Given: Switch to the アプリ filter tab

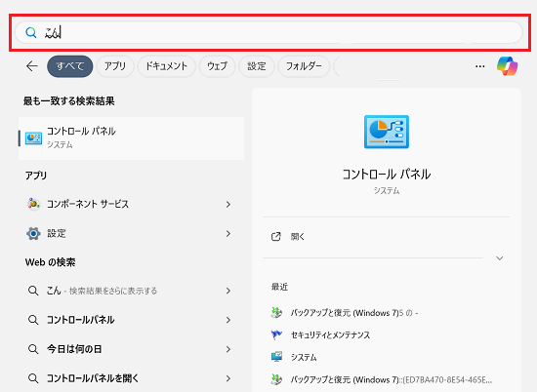Looking at the screenshot, I should click(115, 66).
